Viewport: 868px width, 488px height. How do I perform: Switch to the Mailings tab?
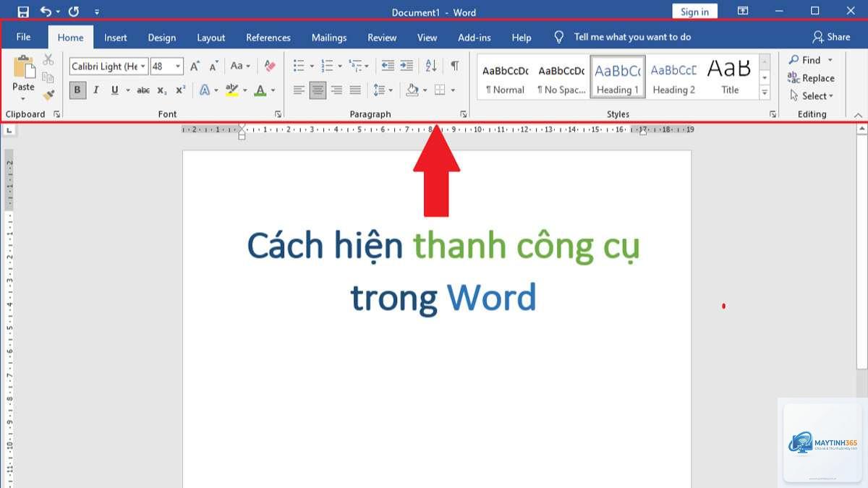pyautogui.click(x=329, y=38)
